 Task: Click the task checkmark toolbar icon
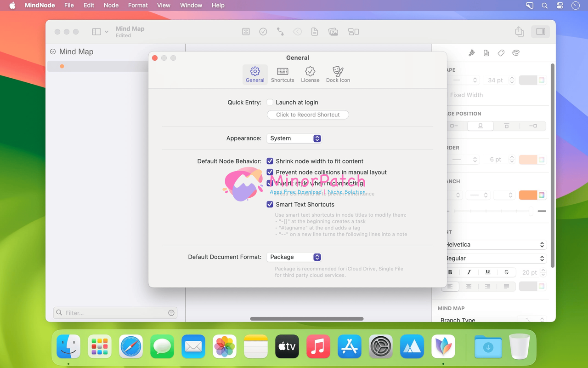[263, 32]
